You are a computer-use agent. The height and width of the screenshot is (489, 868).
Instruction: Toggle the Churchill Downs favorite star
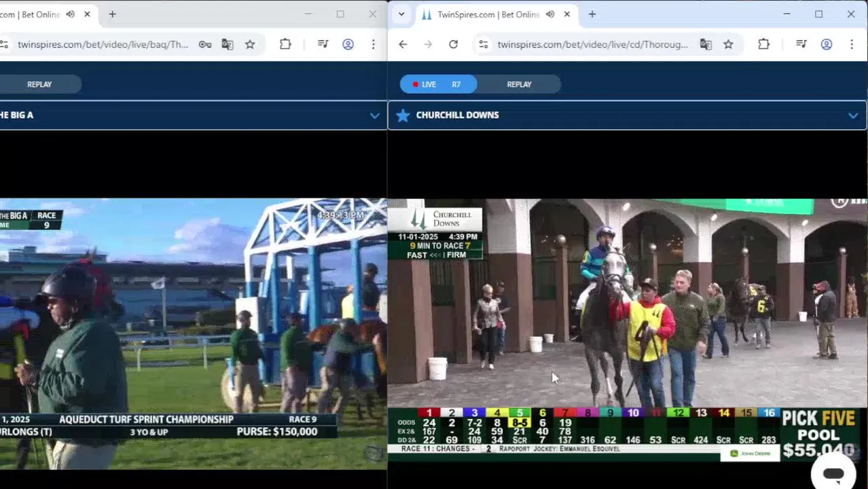[x=403, y=115]
